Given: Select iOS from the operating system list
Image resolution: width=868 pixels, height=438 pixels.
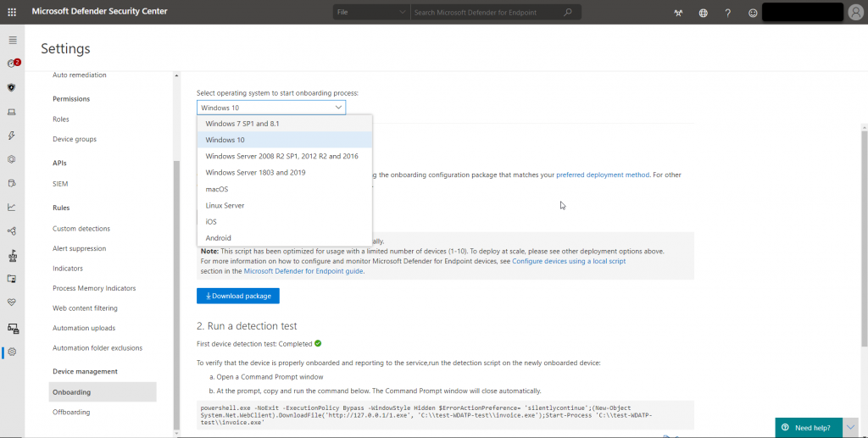Looking at the screenshot, I should [x=285, y=222].
